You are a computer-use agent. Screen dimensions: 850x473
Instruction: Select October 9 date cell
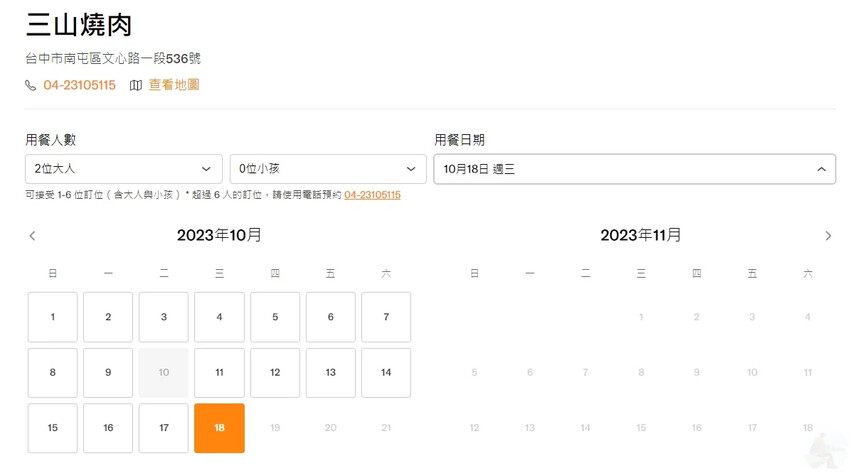pyautogui.click(x=108, y=372)
